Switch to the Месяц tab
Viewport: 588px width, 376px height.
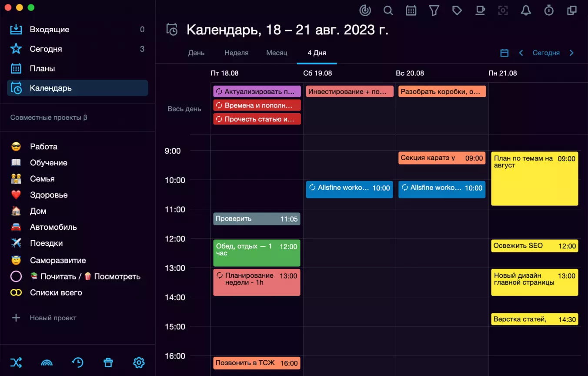(x=277, y=53)
